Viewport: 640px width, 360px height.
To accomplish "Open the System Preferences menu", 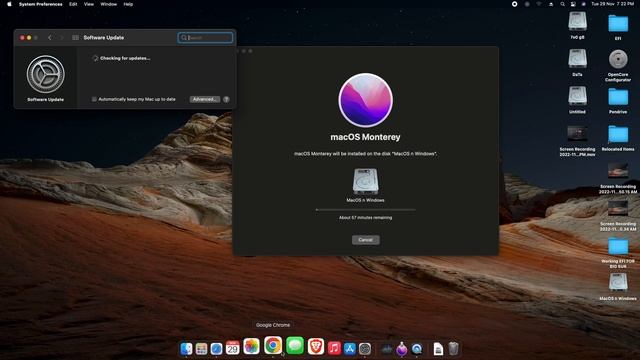I will coord(40,4).
